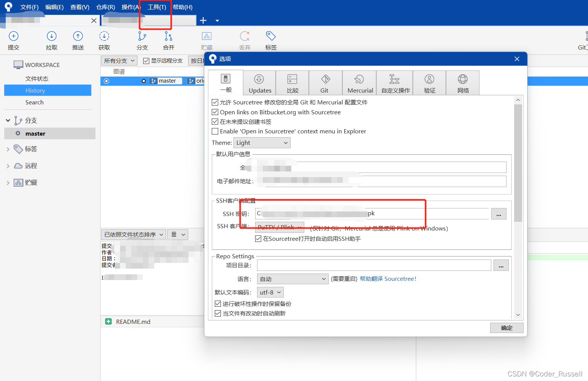
Task: Click the Sourcetree logo in menu bar
Action: pos(8,7)
